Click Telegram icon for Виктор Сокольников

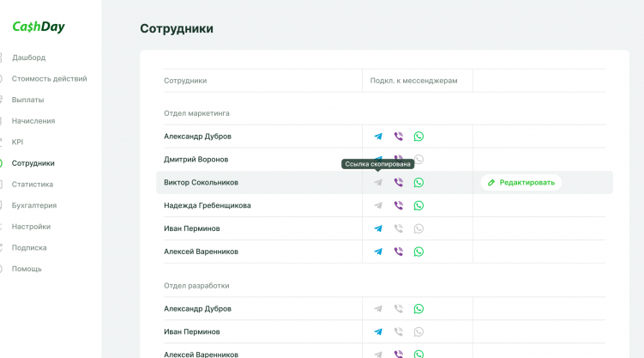pyautogui.click(x=378, y=183)
